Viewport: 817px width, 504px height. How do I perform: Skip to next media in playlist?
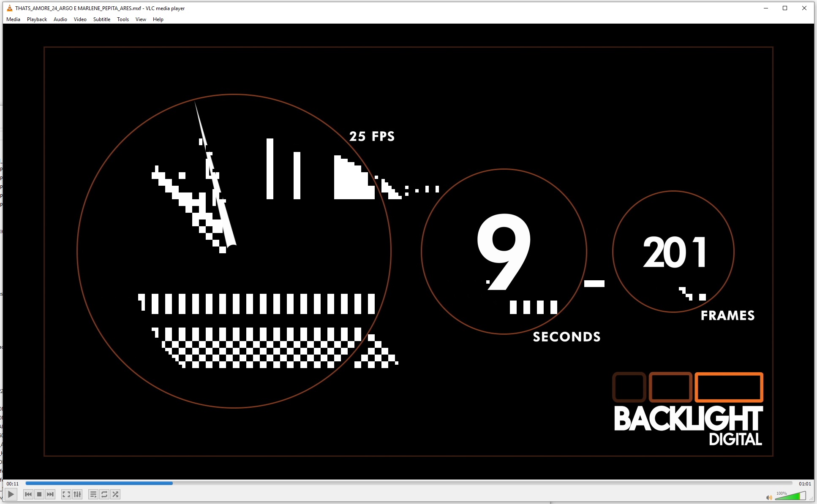50,494
